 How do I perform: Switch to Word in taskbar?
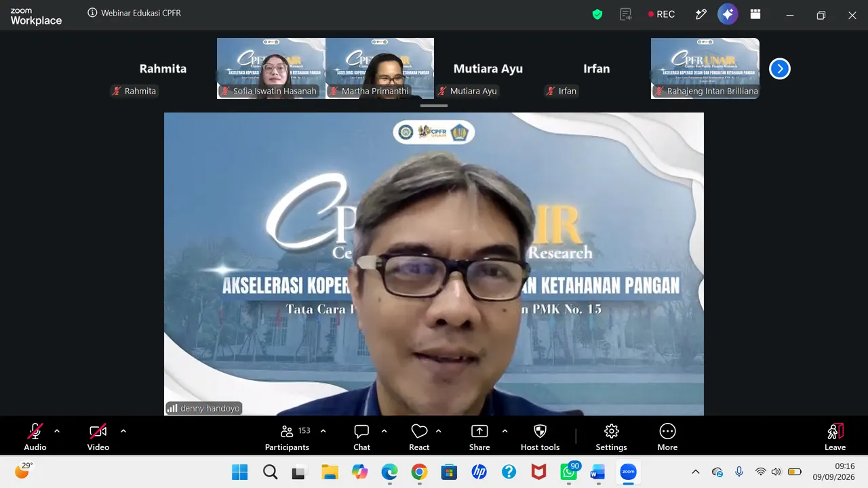coord(598,472)
